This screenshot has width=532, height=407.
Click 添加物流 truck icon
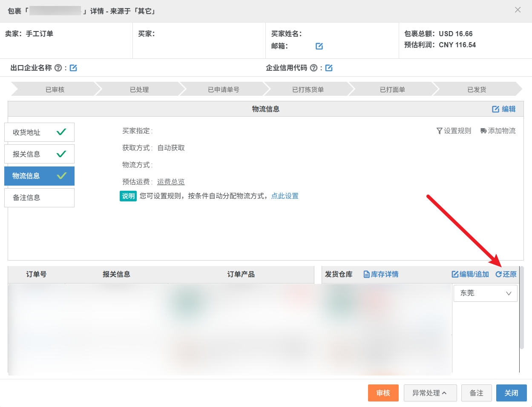(483, 131)
